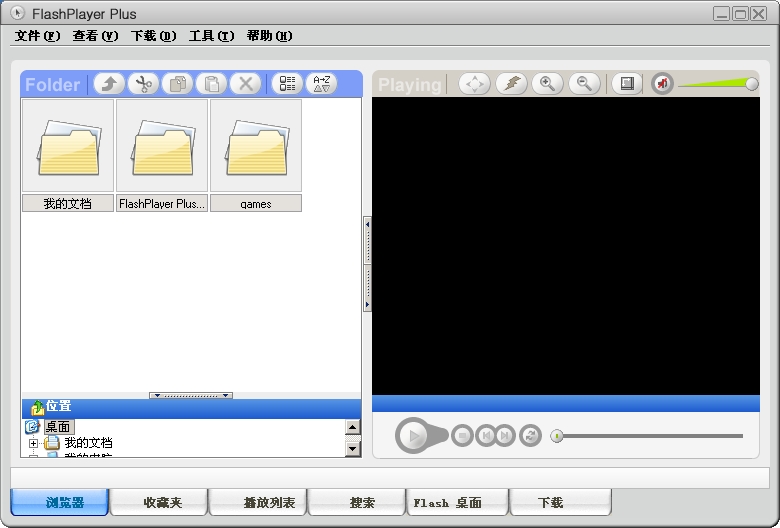Screen dimensions: 780x528
Task: Adjust the volume slider handle
Action: [x=752, y=84]
